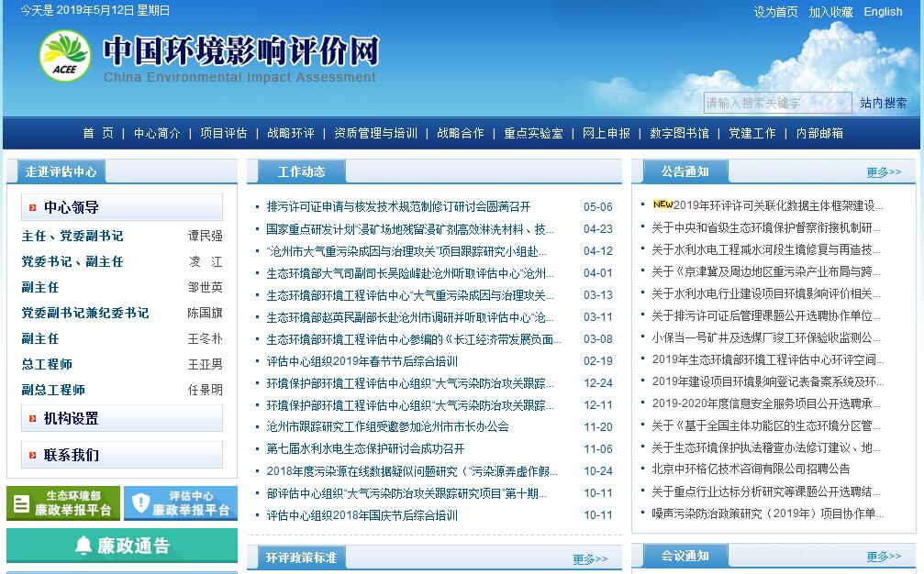Click the bell icon on 廉政通告
924x574 pixels.
(83, 546)
